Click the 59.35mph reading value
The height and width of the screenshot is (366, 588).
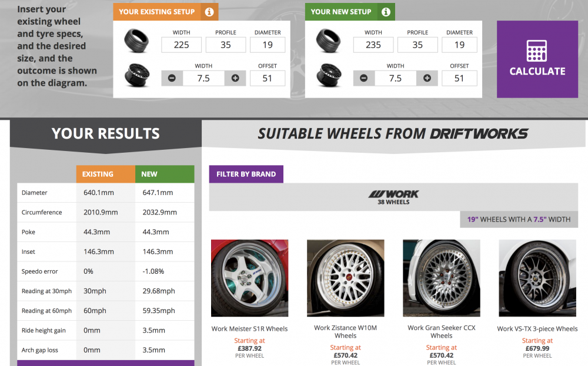159,311
